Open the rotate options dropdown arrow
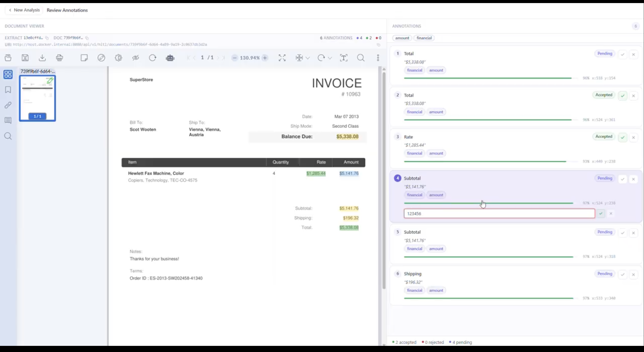Image resolution: width=644 pixels, height=352 pixels. 330,58
